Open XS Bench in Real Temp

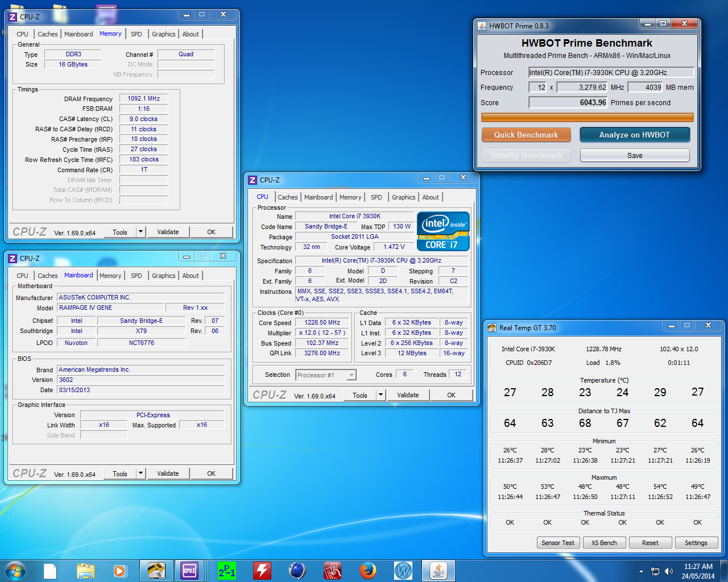604,543
